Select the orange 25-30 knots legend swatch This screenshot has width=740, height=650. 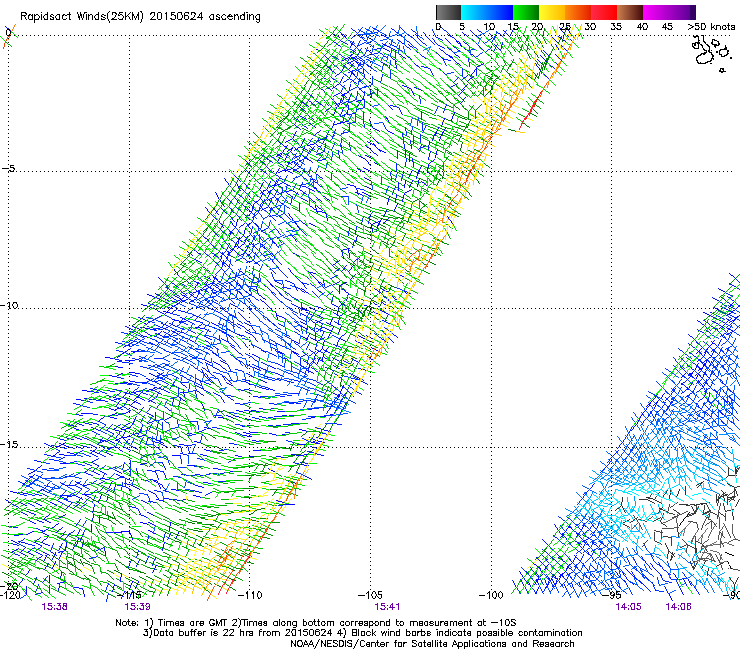tap(578, 12)
